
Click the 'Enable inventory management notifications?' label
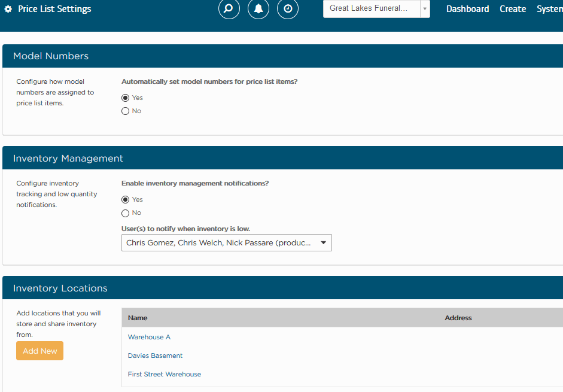coord(195,183)
